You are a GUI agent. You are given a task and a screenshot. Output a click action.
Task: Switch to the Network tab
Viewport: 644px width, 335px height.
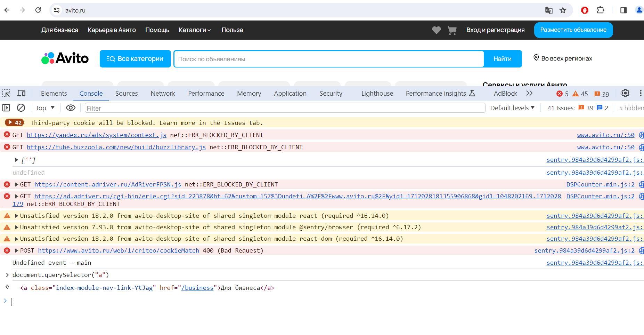coord(163,93)
